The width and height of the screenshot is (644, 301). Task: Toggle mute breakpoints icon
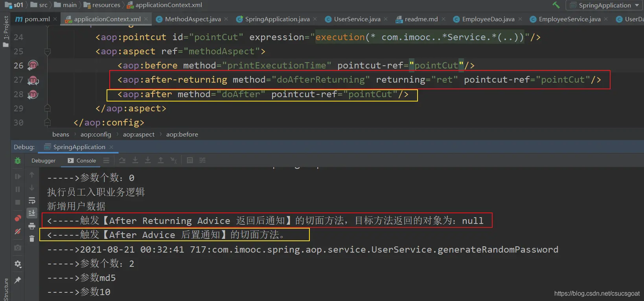(x=18, y=231)
